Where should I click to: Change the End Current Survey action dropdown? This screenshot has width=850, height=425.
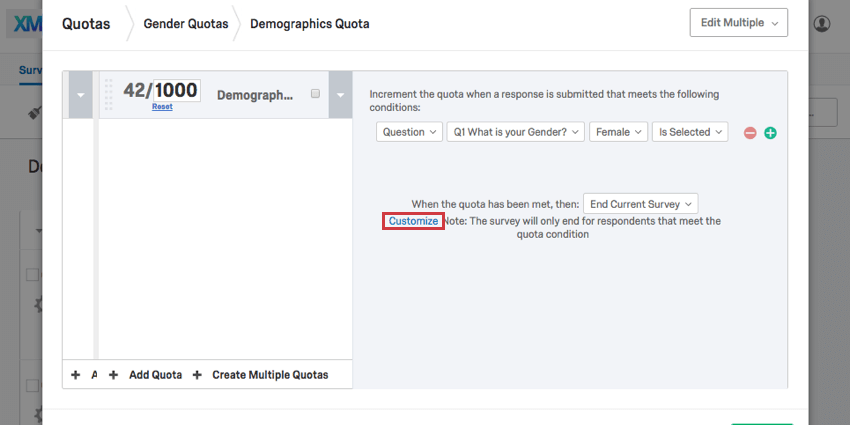(x=641, y=203)
